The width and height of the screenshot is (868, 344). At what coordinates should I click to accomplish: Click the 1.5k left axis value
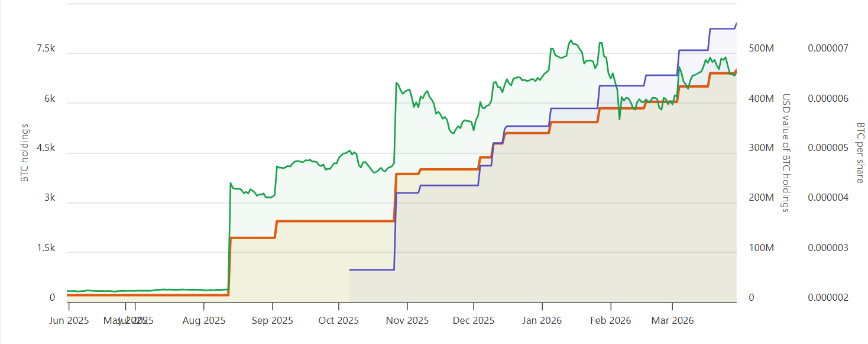46,248
